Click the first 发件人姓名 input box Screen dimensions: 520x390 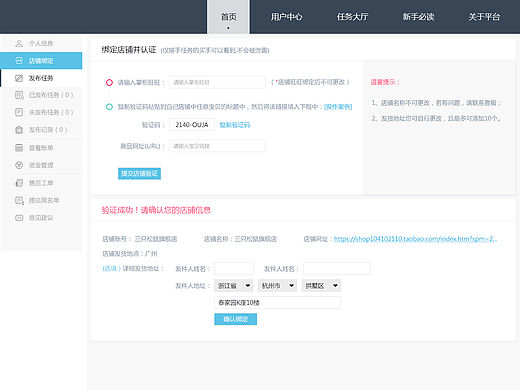point(234,268)
